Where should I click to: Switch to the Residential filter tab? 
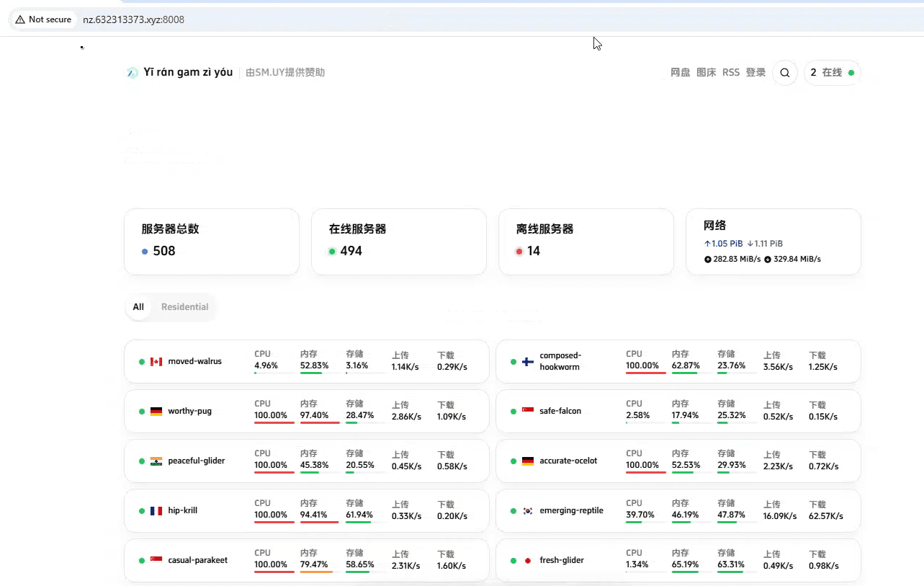coord(184,307)
